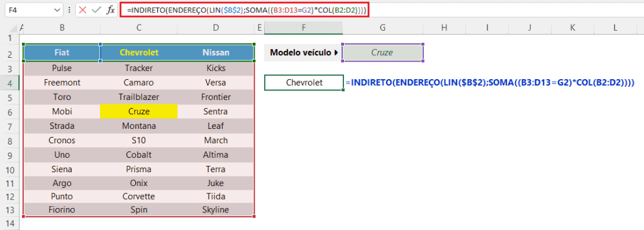Select the Cobalt cell
Screen dimensions: 644x230
pyautogui.click(x=139, y=155)
